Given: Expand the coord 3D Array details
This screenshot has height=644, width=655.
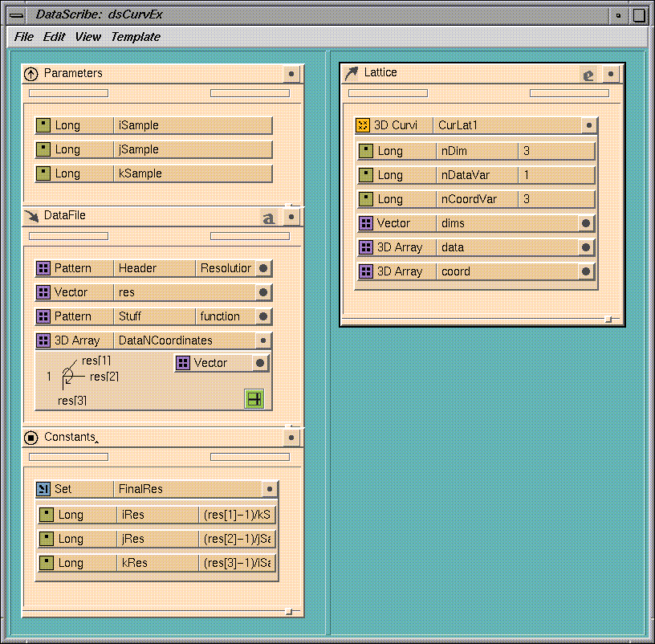Looking at the screenshot, I should click(x=586, y=271).
